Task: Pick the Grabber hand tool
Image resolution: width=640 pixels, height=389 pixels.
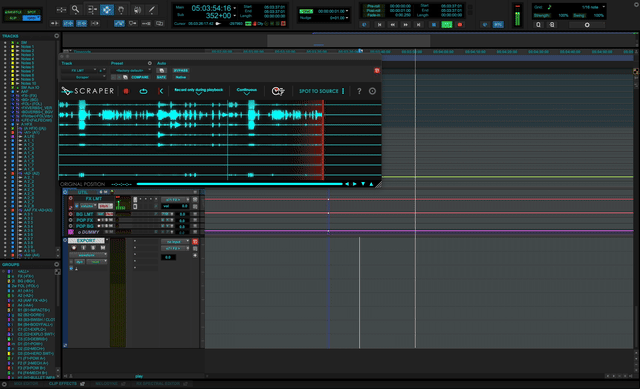Action: tap(121, 9)
